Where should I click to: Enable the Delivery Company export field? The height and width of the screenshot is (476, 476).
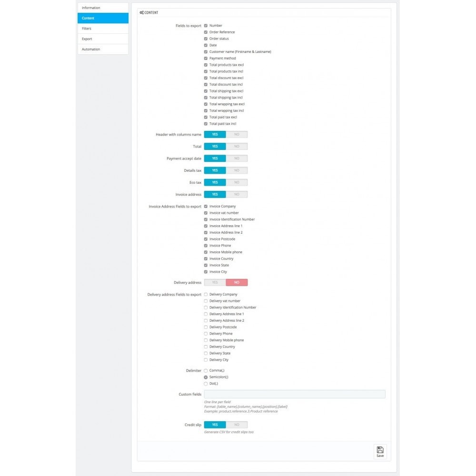(x=206, y=294)
